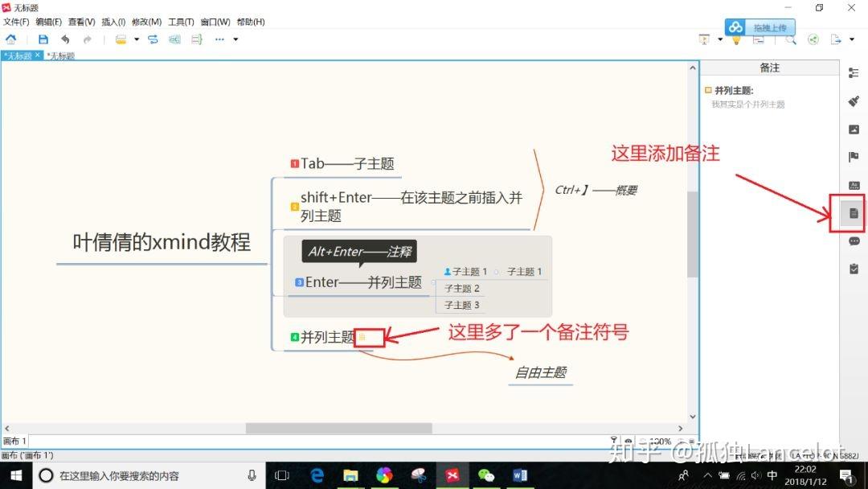
Task: Select subtopic 子主题 3
Action: pos(461,305)
